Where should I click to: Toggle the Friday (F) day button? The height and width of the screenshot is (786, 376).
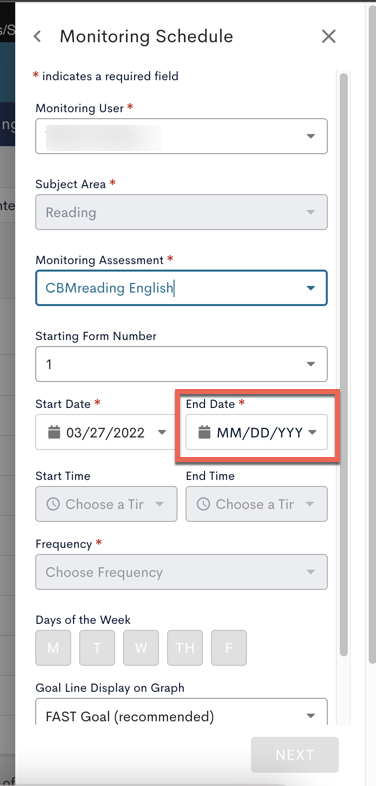[229, 648]
